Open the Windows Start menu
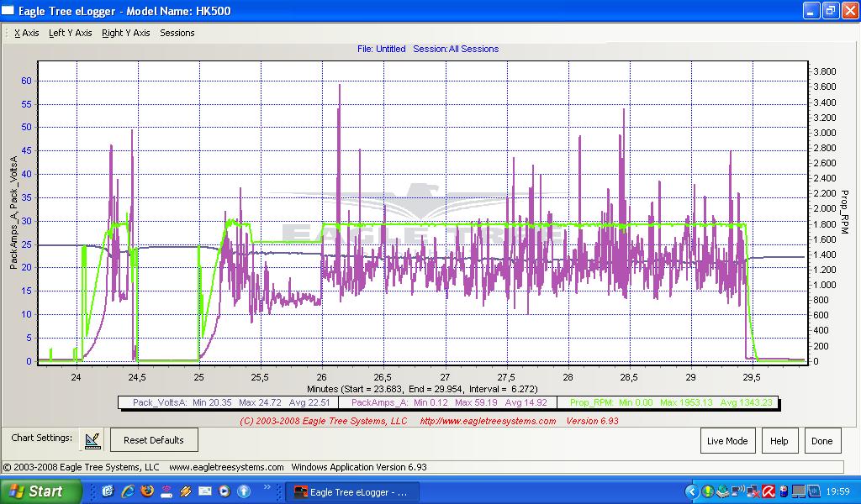The height and width of the screenshot is (504, 861). click(40, 491)
